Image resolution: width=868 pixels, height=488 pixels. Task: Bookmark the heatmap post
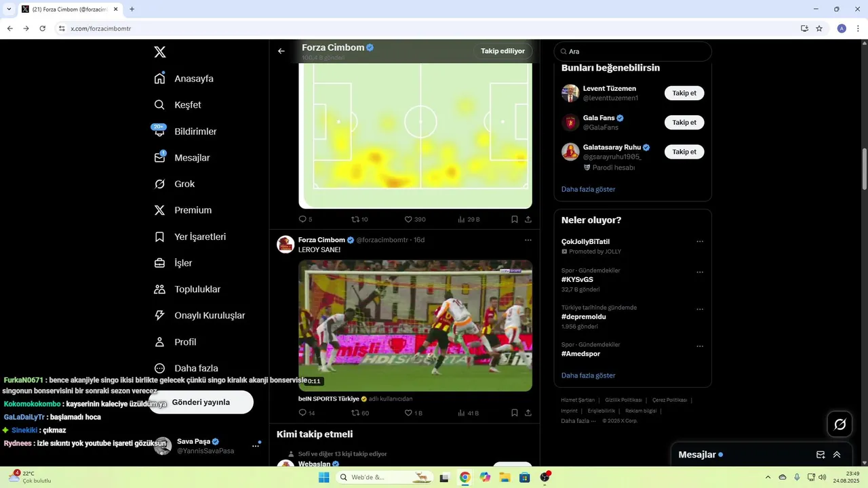515,220
